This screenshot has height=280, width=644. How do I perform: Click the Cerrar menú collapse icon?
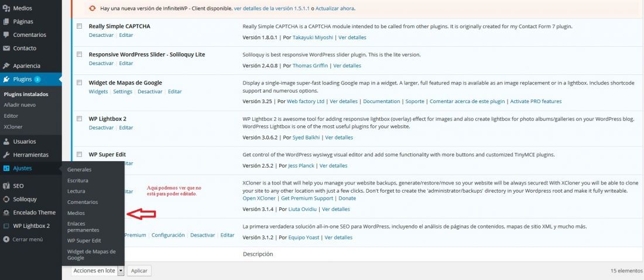pos(6,240)
